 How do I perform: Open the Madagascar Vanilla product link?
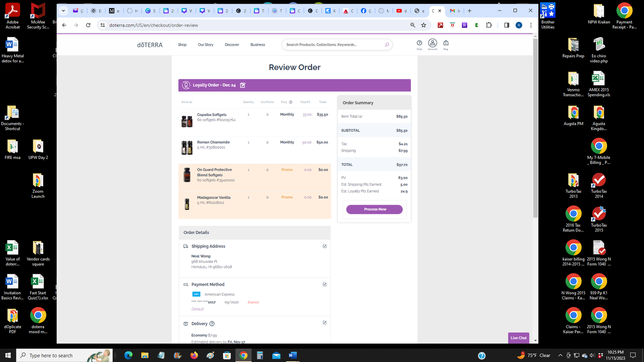tap(214, 197)
